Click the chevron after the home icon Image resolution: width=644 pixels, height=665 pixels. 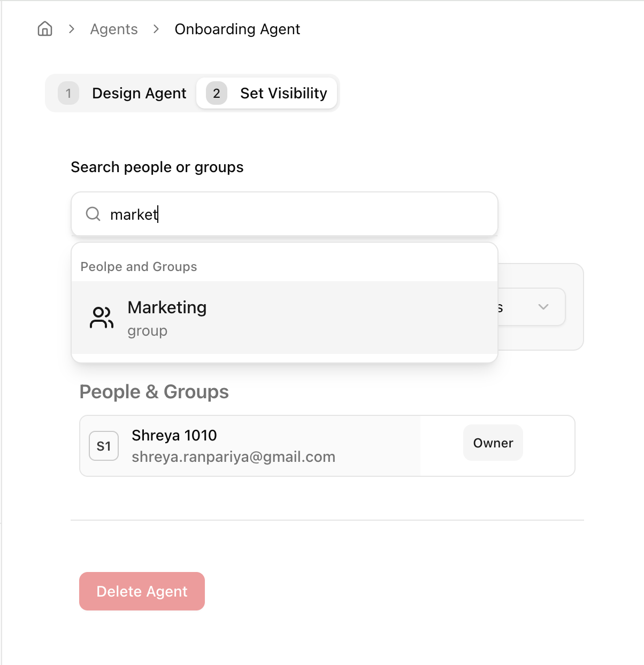point(72,29)
